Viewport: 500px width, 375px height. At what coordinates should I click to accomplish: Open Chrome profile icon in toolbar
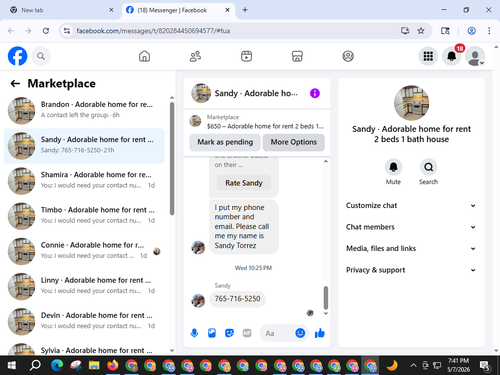pyautogui.click(x=471, y=31)
